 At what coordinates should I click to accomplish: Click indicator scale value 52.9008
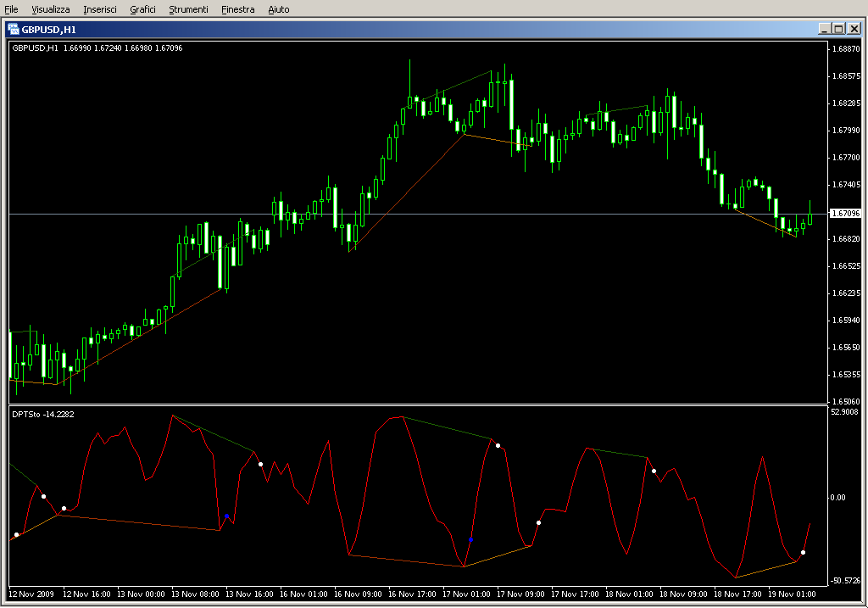[x=845, y=411]
